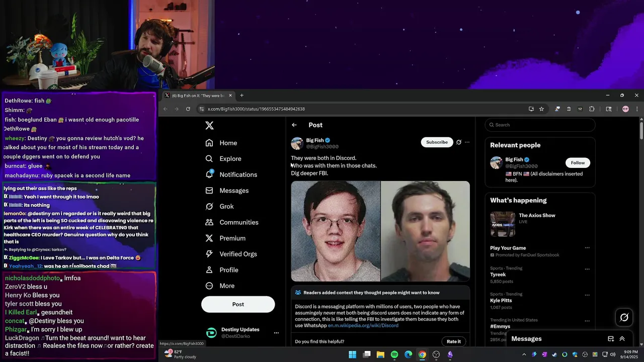Subscribe to Big Fish
The image size is (644, 362).
coord(437,142)
